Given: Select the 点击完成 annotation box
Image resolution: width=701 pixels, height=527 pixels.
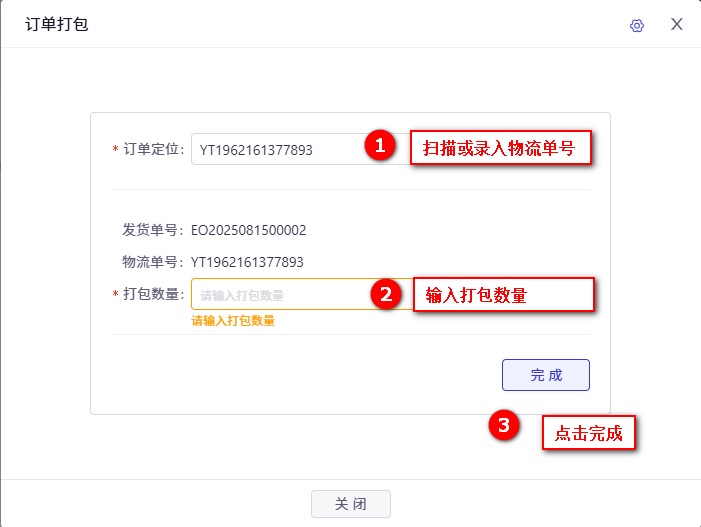Looking at the screenshot, I should coord(589,433).
